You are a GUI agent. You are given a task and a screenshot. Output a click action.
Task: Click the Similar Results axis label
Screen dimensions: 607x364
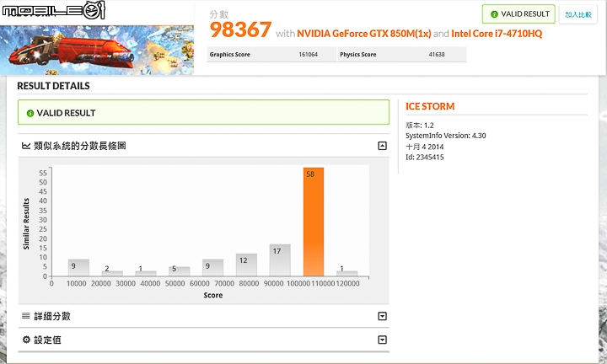click(x=26, y=224)
